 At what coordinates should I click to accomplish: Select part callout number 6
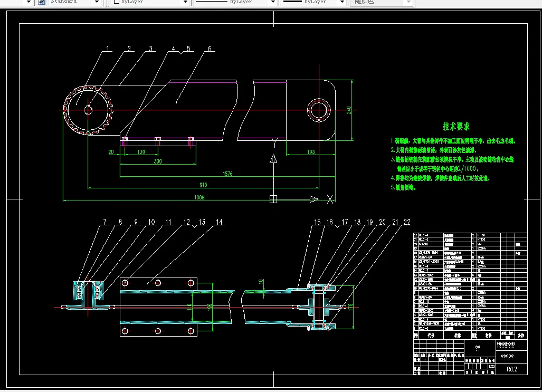[x=210, y=49]
